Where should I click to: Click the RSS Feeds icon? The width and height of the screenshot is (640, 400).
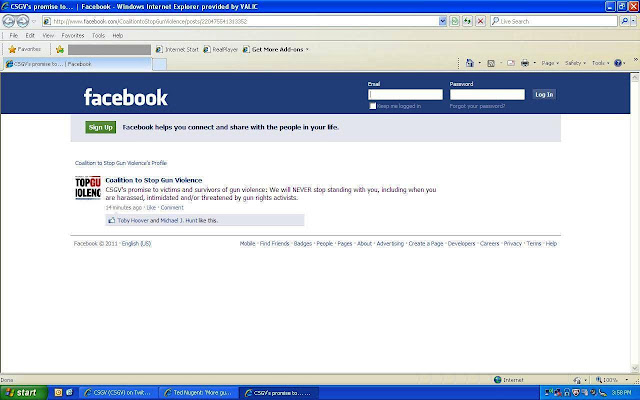491,63
